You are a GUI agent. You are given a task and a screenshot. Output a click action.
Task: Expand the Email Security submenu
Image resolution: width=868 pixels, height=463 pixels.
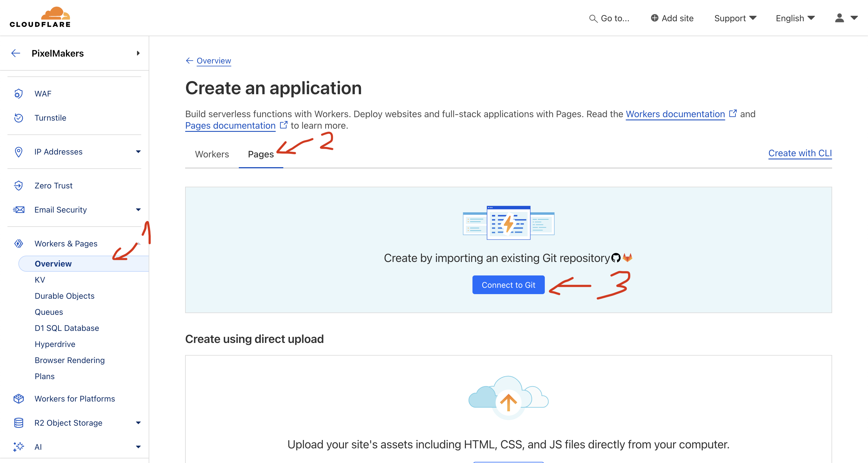click(138, 210)
